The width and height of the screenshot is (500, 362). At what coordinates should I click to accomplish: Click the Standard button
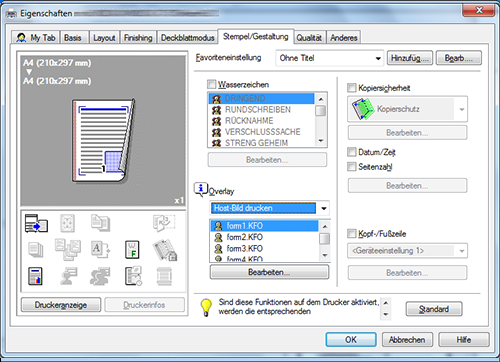(434, 309)
